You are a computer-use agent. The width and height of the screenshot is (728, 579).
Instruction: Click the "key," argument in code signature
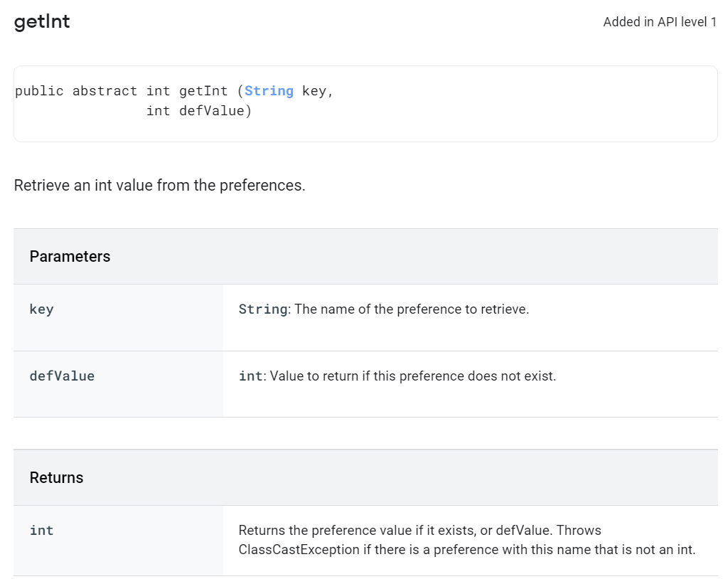point(318,91)
